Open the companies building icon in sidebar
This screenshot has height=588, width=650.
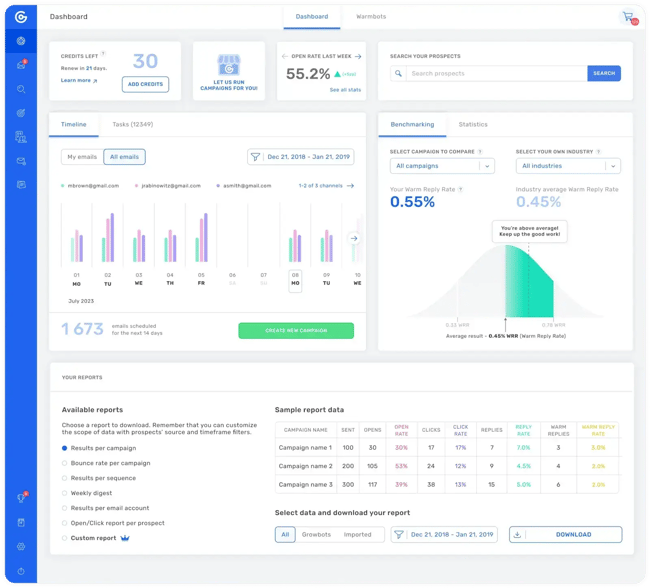[x=21, y=137]
